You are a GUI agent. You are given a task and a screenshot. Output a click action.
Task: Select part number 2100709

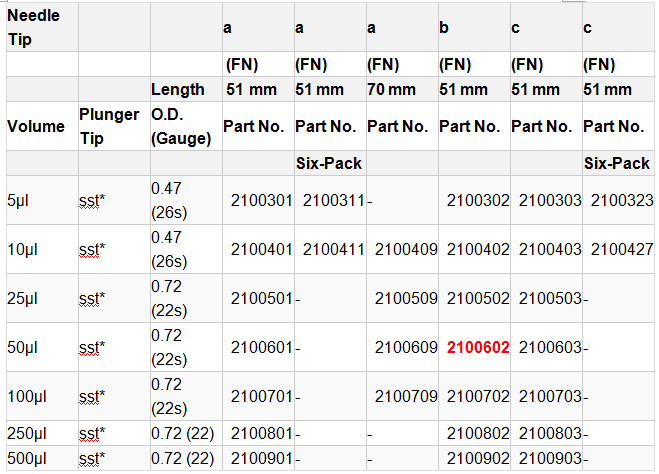click(x=405, y=396)
